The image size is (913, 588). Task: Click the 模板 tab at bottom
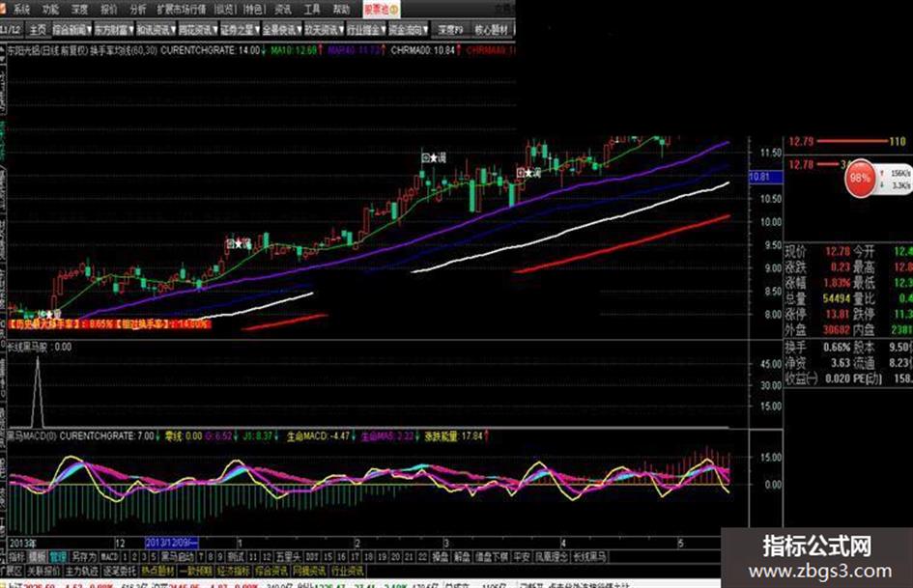[37, 556]
